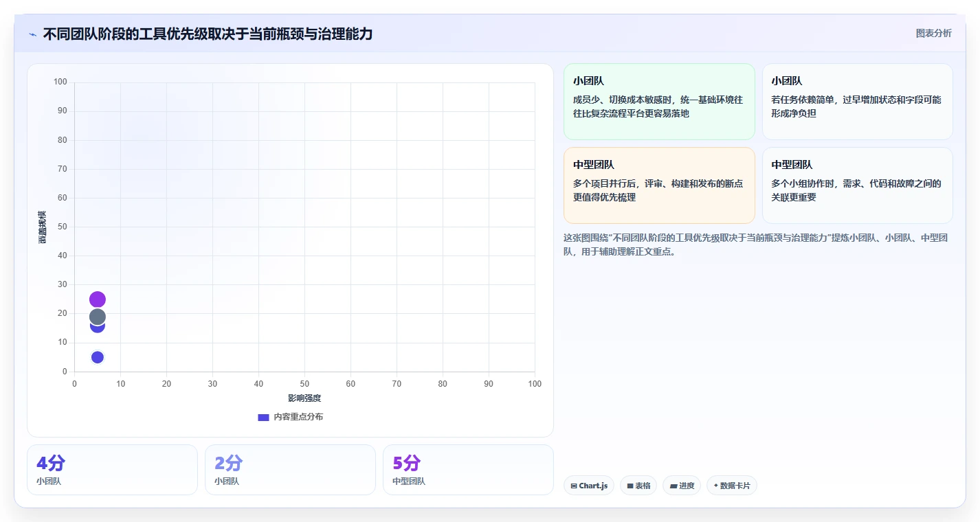Click the 表格 tag
The width and height of the screenshot is (980, 522).
point(638,486)
